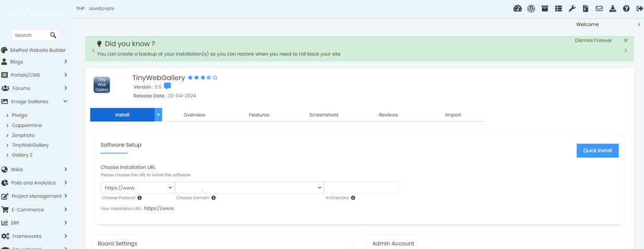Click the blue comment bubble near version
Screen dimensions: 644x249
click(167, 86)
